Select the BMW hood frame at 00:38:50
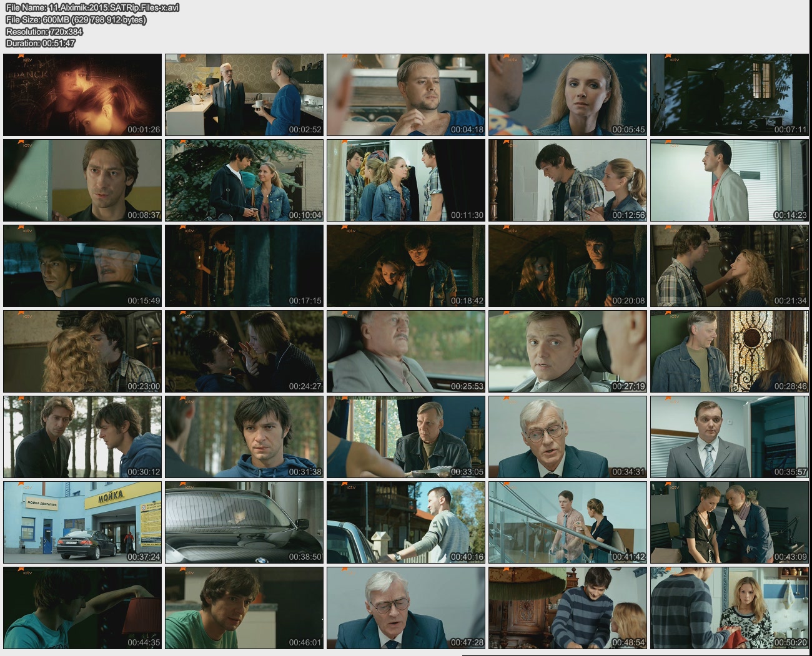Screen dimensions: 812x656 pyautogui.click(x=244, y=522)
